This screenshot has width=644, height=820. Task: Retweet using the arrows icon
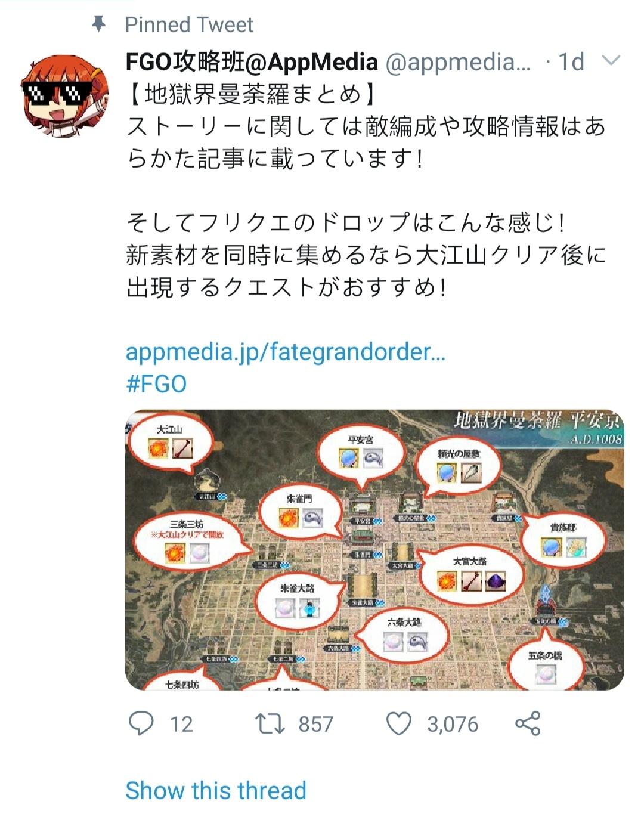click(x=270, y=724)
